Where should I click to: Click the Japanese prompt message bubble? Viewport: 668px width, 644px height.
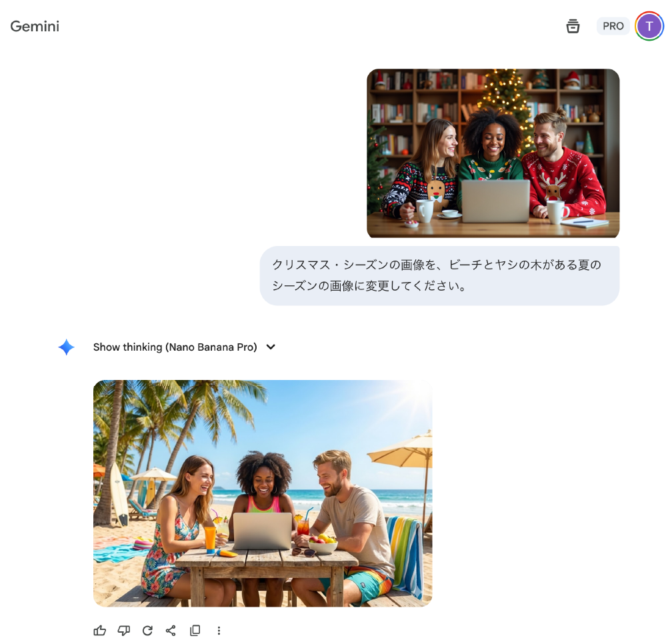(439, 275)
